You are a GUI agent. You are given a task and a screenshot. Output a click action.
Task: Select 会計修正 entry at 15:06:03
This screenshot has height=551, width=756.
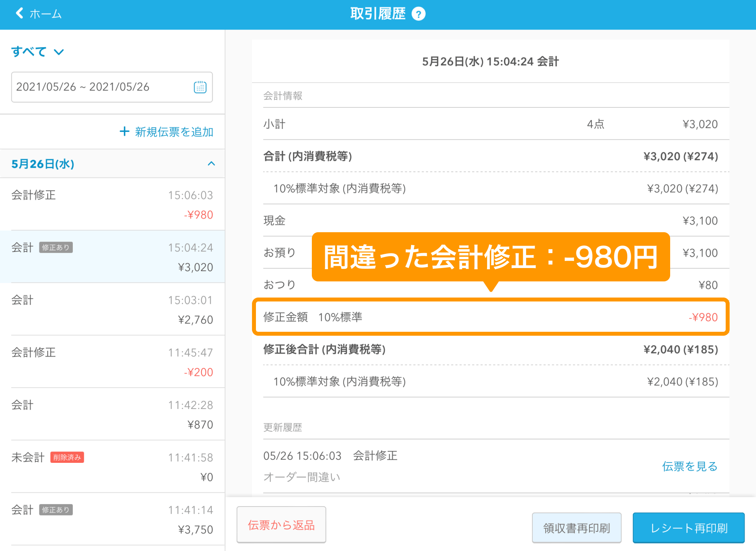point(112,204)
